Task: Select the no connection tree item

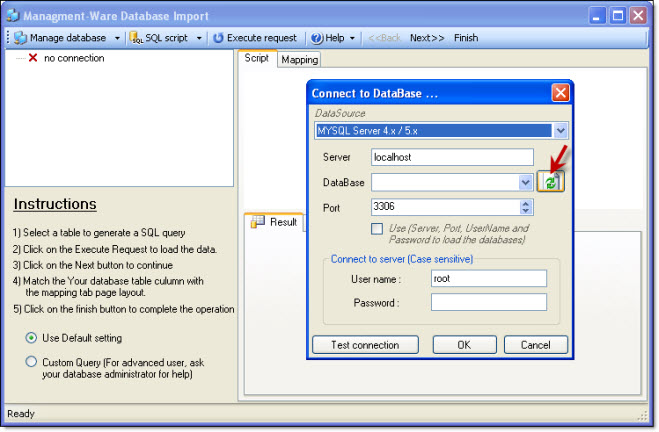Action: (x=74, y=58)
